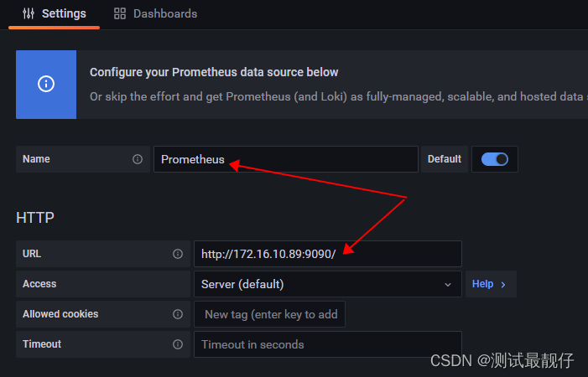Click the HTTP section heading
The width and height of the screenshot is (588, 377).
coord(35,218)
